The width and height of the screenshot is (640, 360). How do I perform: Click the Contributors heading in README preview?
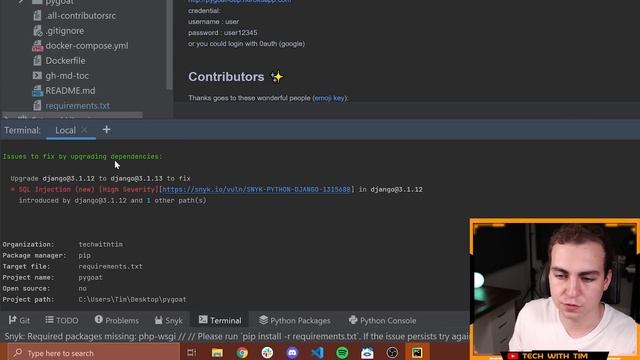(226, 77)
